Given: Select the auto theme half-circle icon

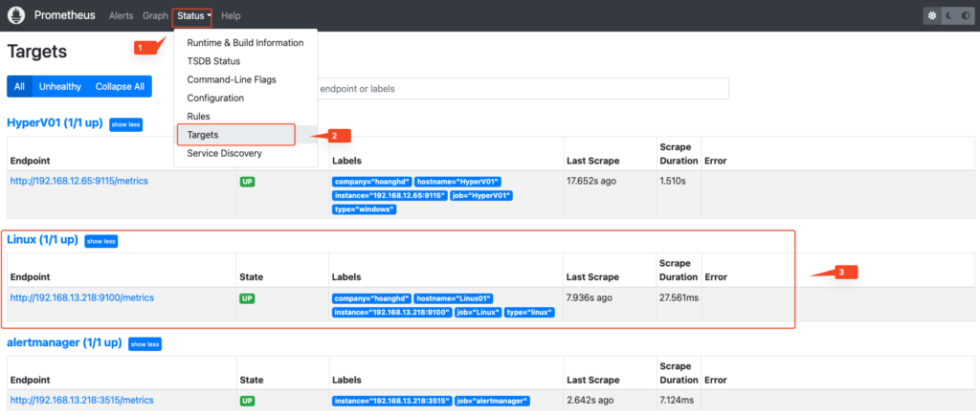Looking at the screenshot, I should pyautogui.click(x=964, y=15).
